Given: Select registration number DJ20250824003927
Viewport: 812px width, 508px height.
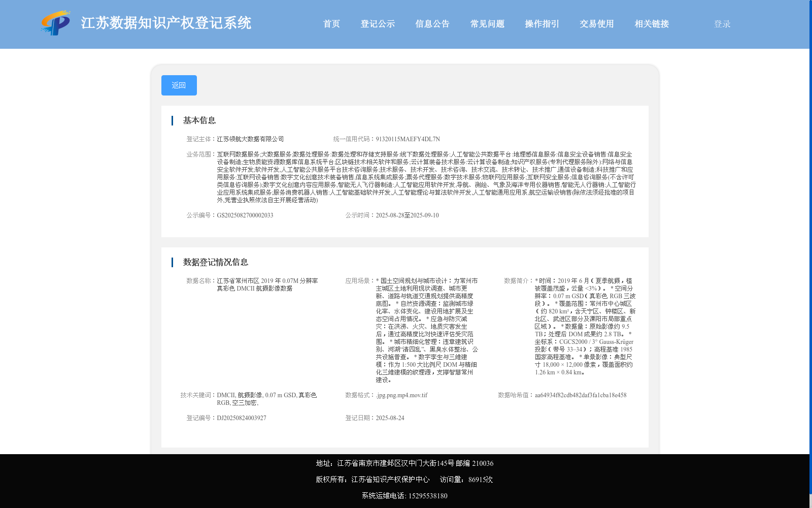Looking at the screenshot, I should coord(242,418).
